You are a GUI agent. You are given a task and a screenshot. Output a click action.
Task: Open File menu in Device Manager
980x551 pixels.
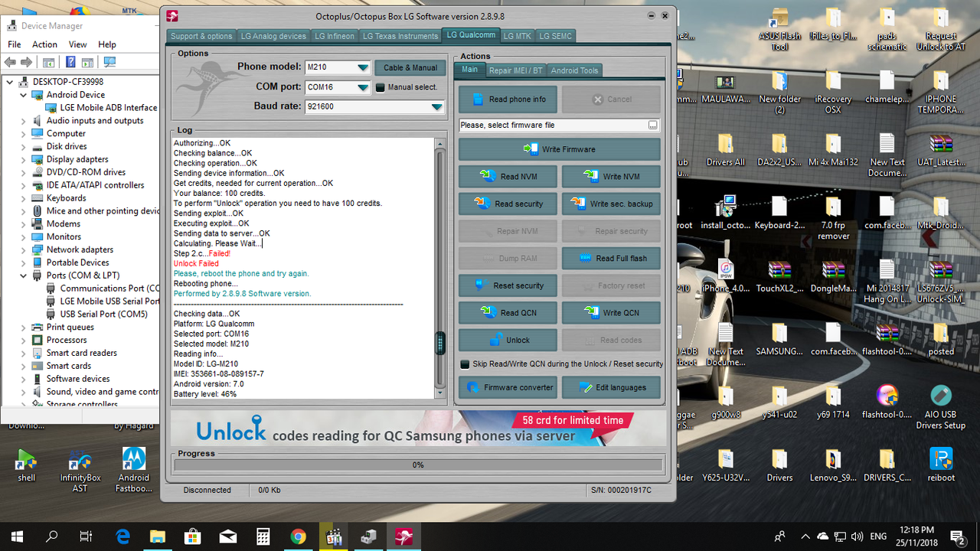tap(14, 44)
